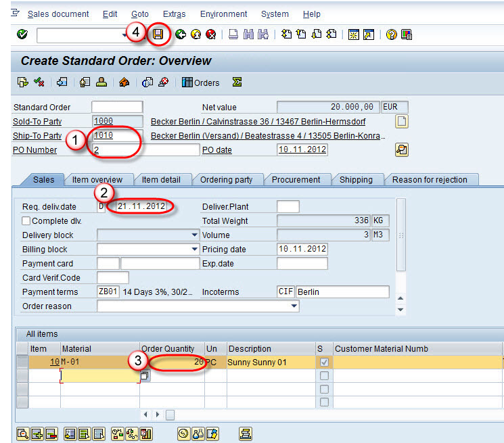Click the red Cancel icon in the toolbar

coord(210,34)
